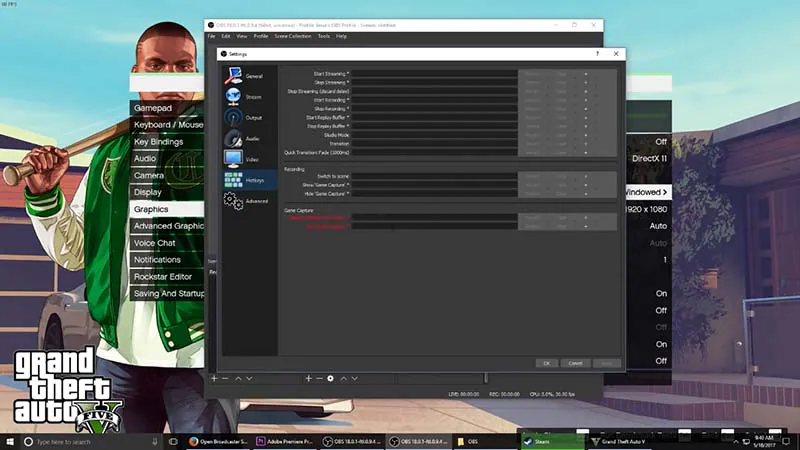800x450 pixels.
Task: Switch to Steam on the taskbar
Action: pyautogui.click(x=553, y=441)
